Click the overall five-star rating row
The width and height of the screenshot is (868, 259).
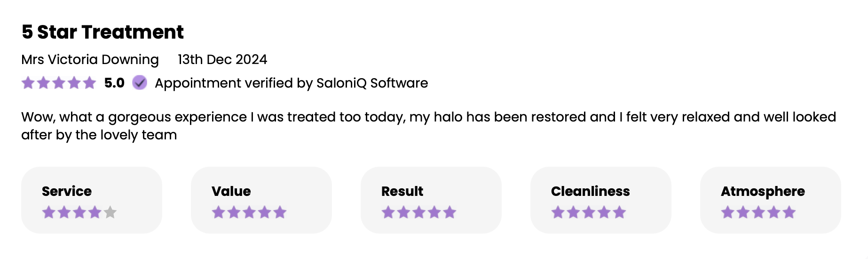[x=59, y=83]
